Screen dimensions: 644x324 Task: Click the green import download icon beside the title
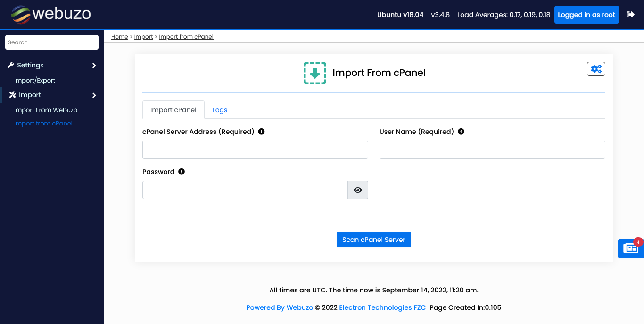(x=315, y=73)
